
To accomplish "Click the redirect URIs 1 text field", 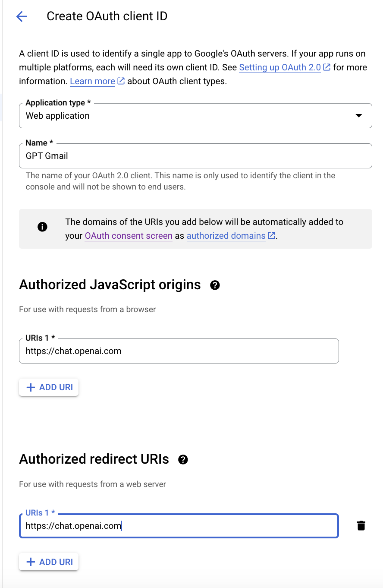I will (179, 526).
